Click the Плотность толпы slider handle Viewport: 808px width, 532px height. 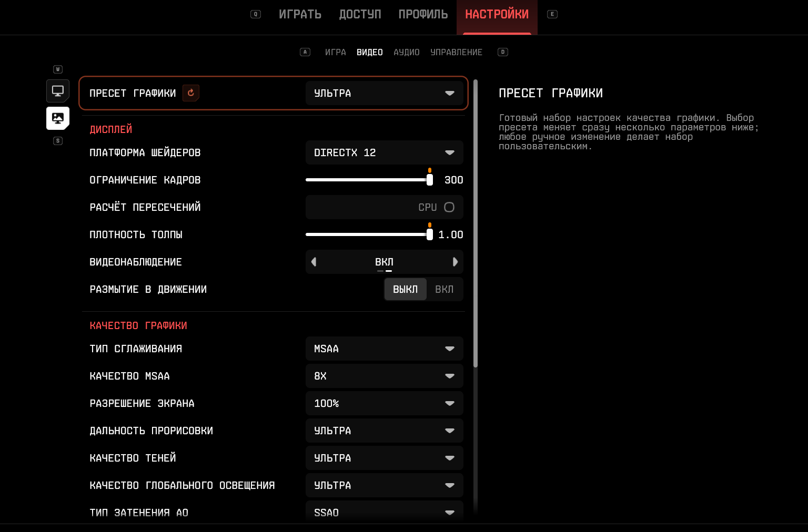(x=430, y=234)
